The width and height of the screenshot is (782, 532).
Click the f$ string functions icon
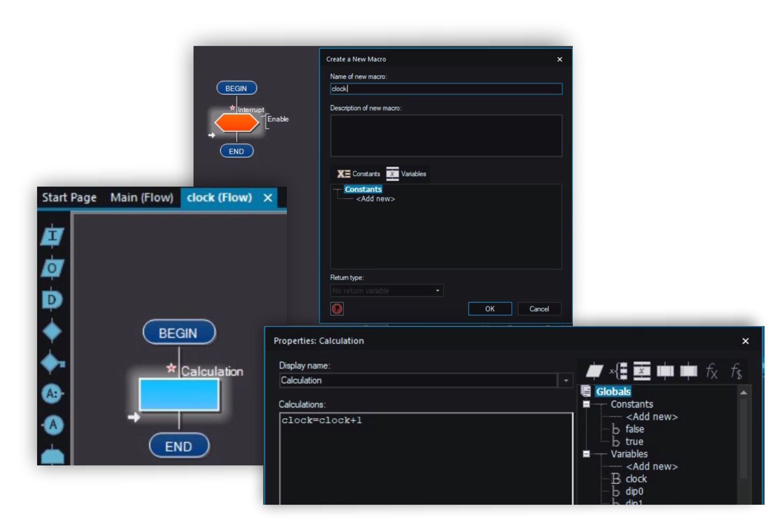736,371
